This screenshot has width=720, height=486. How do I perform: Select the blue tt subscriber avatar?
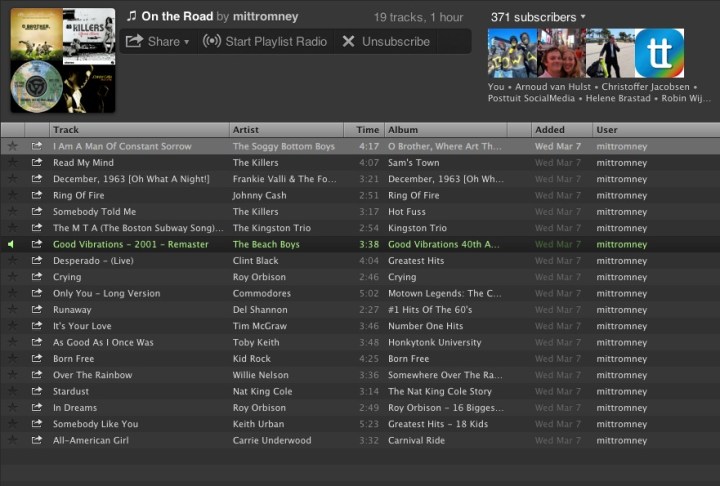659,53
